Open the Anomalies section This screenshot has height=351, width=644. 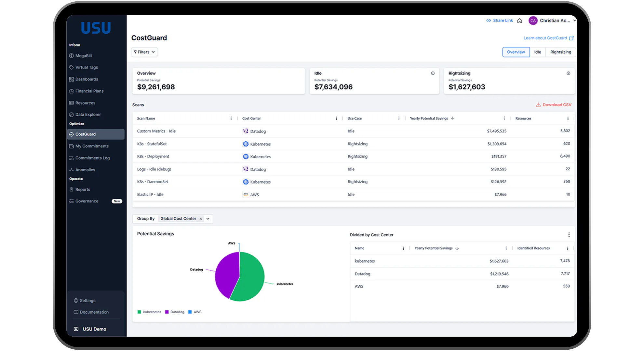pyautogui.click(x=85, y=170)
